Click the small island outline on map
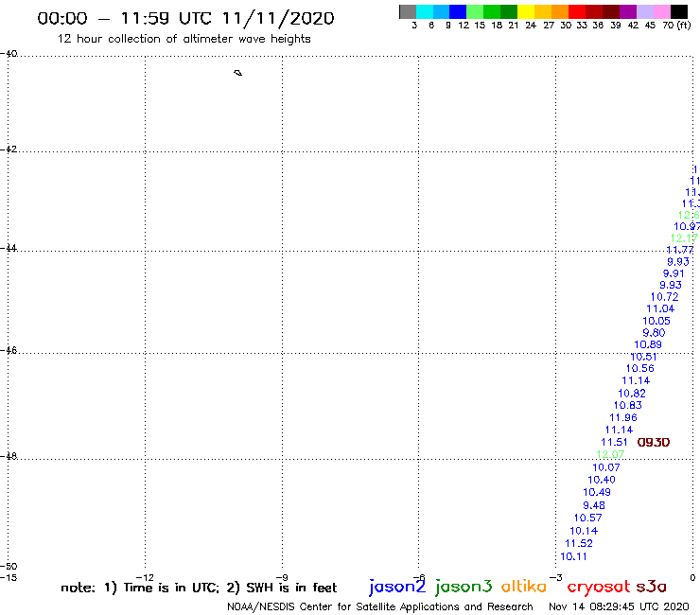 238,73
